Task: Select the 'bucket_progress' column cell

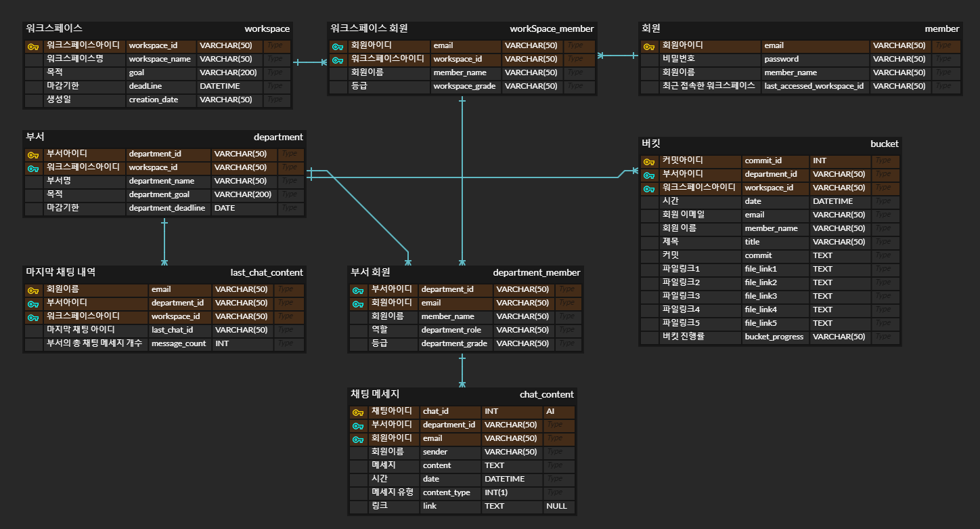Action: (x=776, y=337)
